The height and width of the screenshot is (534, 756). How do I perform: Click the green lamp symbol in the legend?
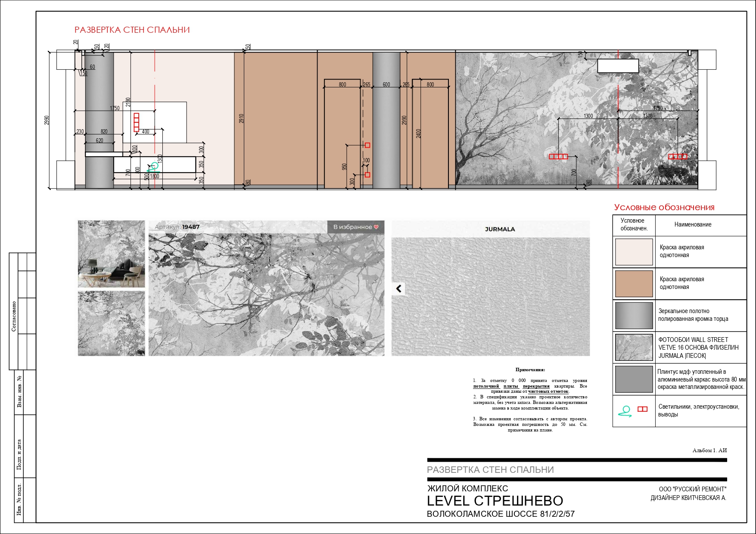625,411
